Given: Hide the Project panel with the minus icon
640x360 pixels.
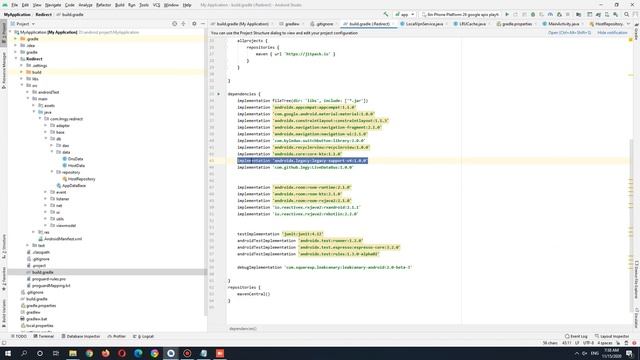Looking at the screenshot, I should coord(203,24).
